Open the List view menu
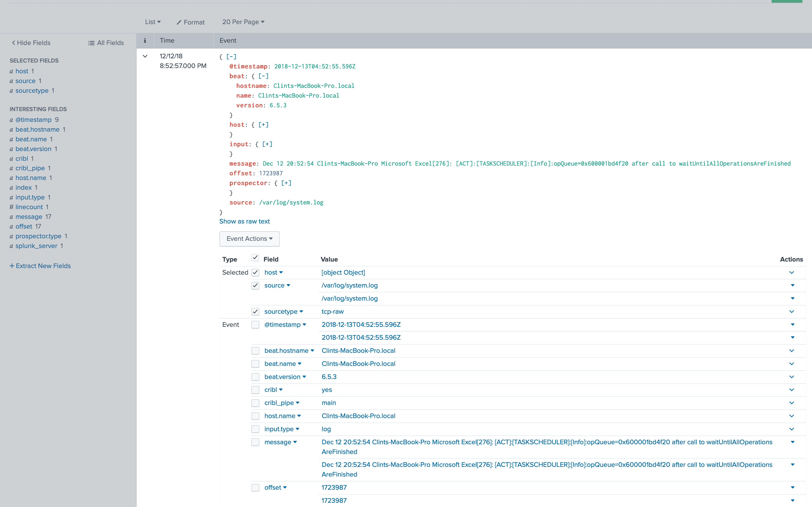 click(153, 22)
